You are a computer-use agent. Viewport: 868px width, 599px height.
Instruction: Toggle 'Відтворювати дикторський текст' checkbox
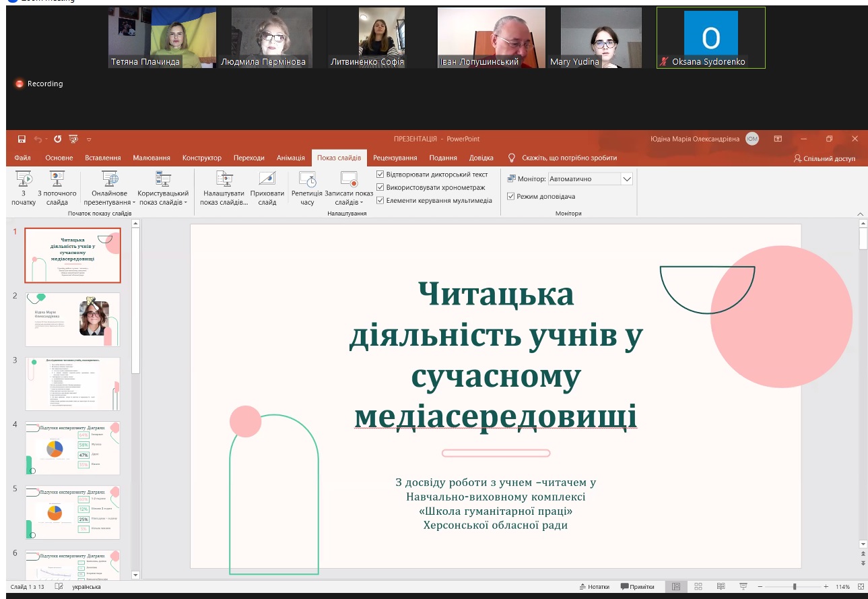380,175
